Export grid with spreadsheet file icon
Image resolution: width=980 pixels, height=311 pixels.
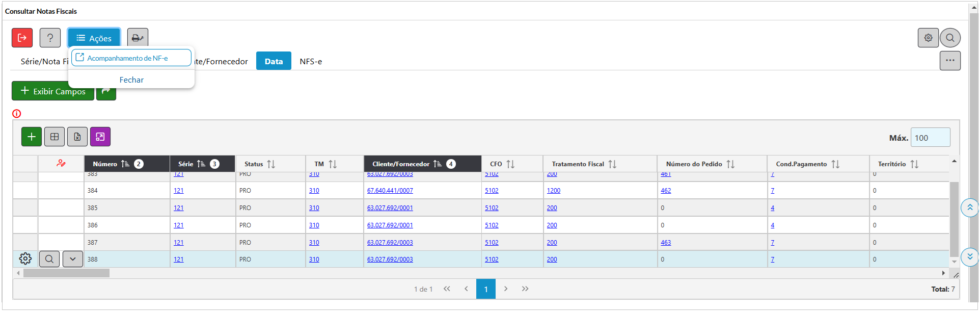tap(77, 137)
